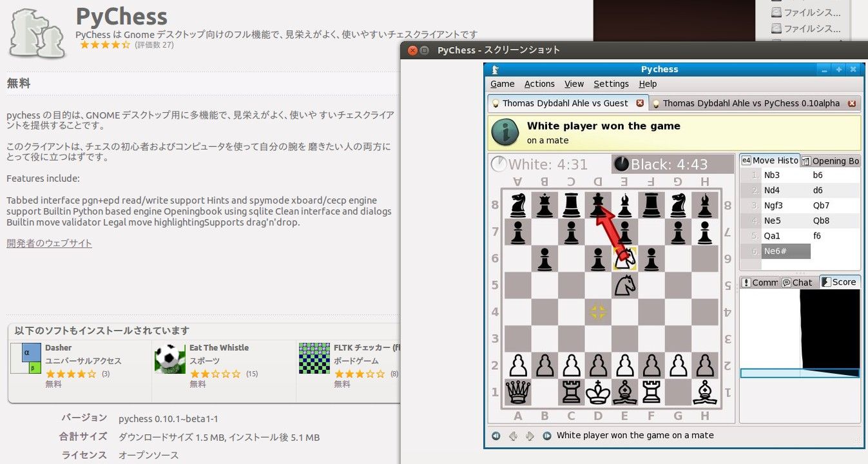The width and height of the screenshot is (868, 464).
Task: Select the black rook on c8
Action: point(571,205)
